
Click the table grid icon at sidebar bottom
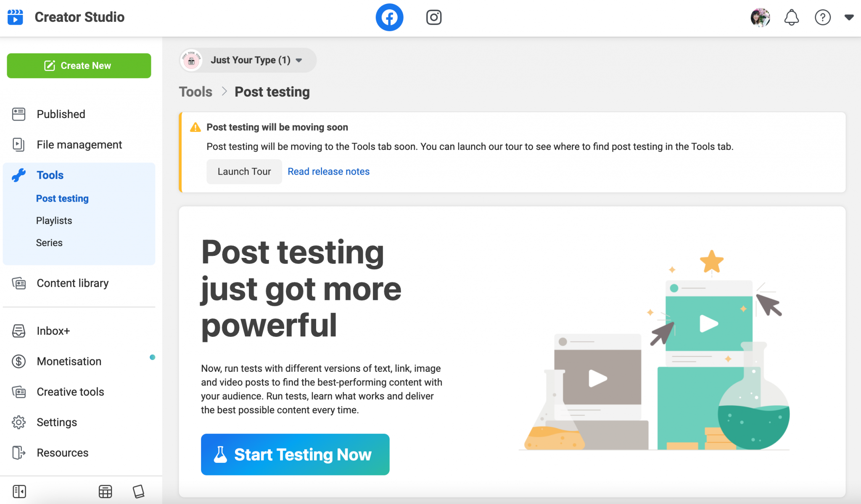[105, 491]
